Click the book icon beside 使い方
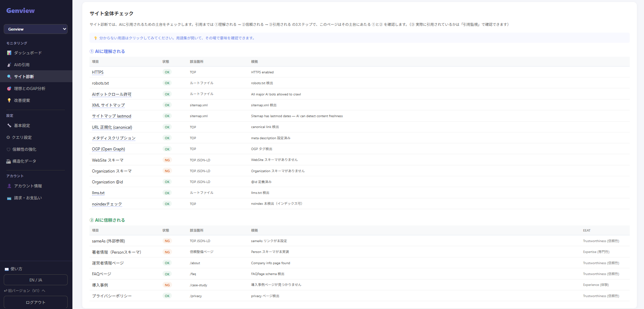 coord(6,269)
